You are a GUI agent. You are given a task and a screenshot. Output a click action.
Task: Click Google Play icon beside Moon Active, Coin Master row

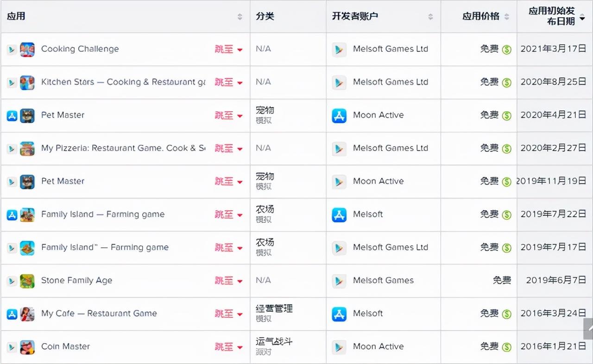pos(339,347)
